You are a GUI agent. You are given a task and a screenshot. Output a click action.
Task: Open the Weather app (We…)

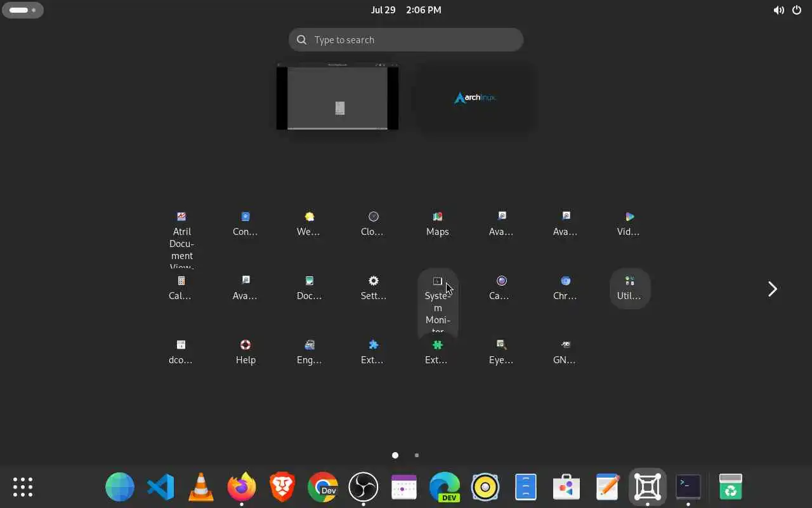pyautogui.click(x=309, y=224)
